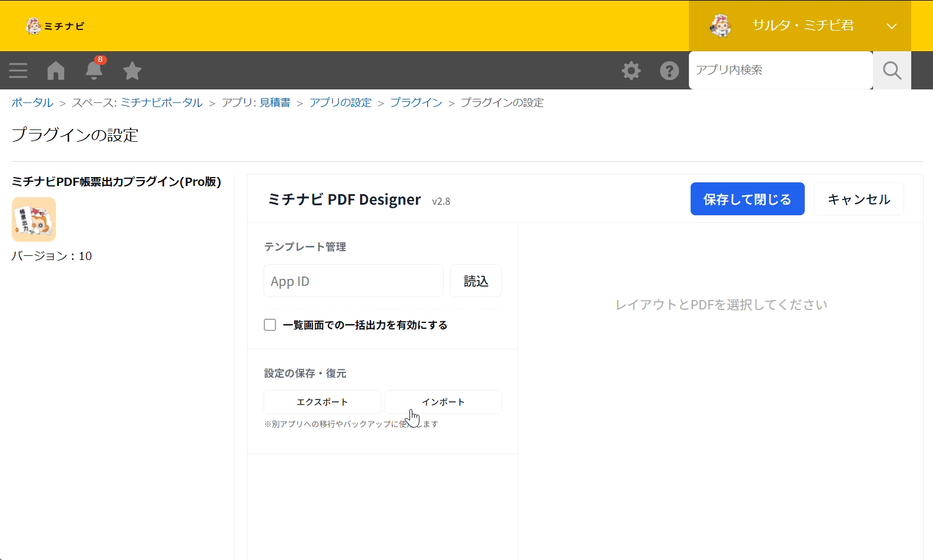933x560 pixels.
Task: Open the hamburger menu icon
Action: pyautogui.click(x=18, y=71)
